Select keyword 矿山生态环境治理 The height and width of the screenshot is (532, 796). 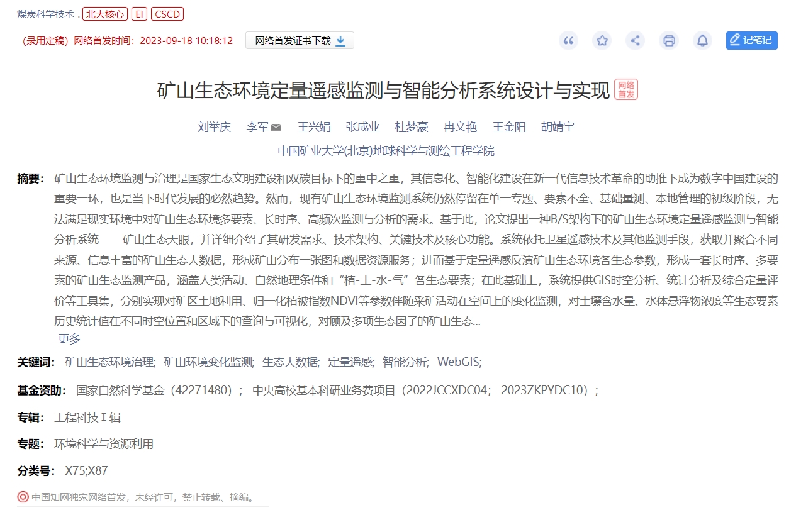point(111,362)
